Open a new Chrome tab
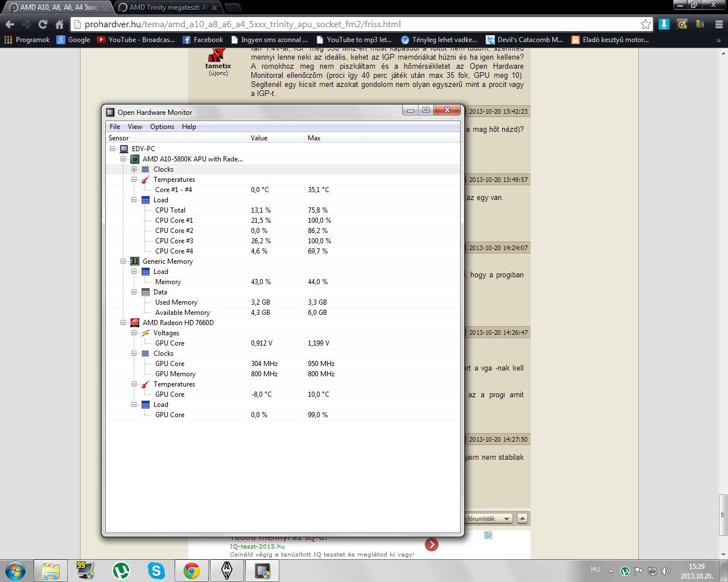Image resolution: width=728 pixels, height=582 pixels. pyautogui.click(x=233, y=7)
